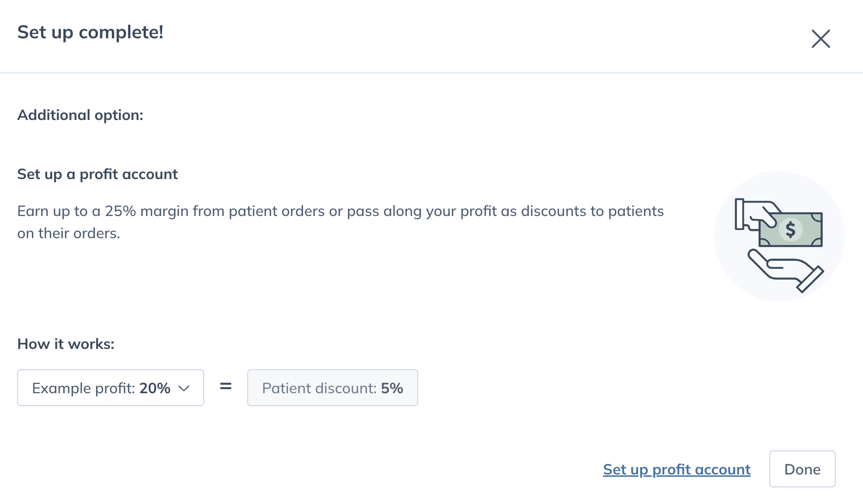
Task: Open the Example profit dropdown
Action: (x=110, y=388)
